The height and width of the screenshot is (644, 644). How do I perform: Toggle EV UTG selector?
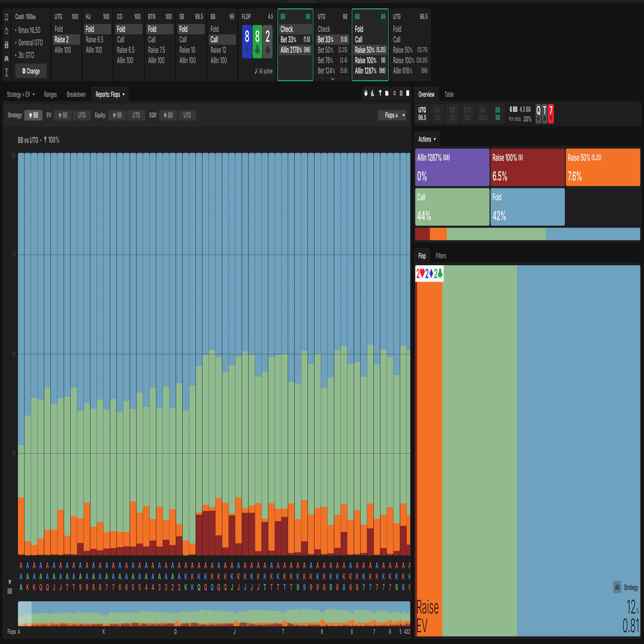(x=82, y=115)
